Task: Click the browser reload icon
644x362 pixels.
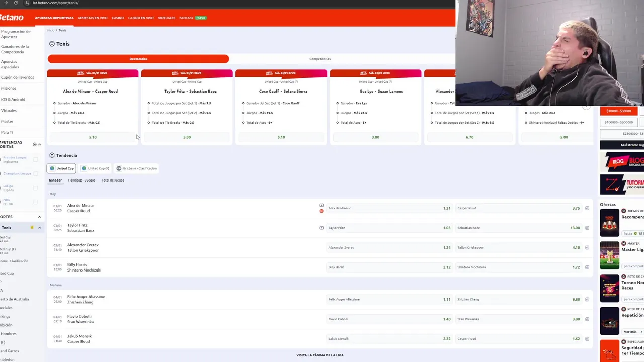Action: point(16,3)
